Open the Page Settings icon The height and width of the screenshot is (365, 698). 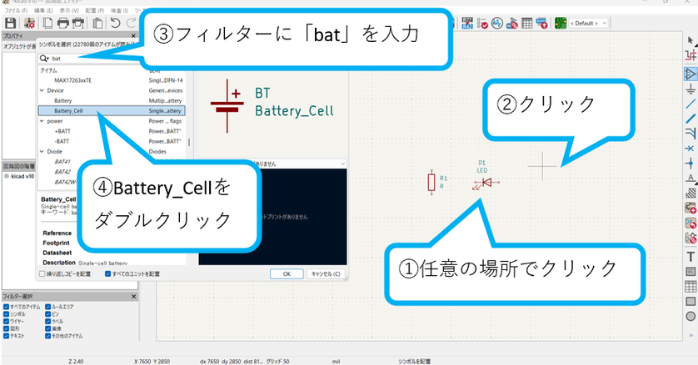click(x=47, y=23)
